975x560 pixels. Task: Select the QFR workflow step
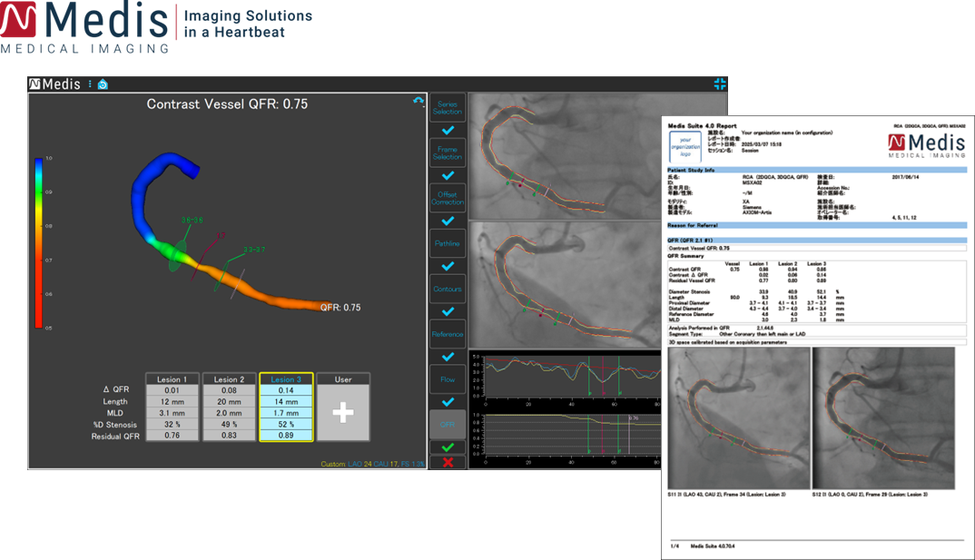coord(447,423)
